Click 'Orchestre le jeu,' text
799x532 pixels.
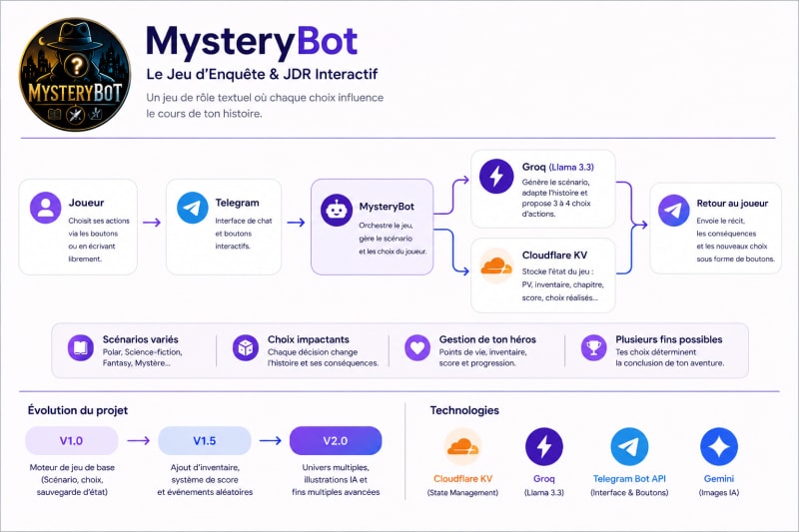386,225
